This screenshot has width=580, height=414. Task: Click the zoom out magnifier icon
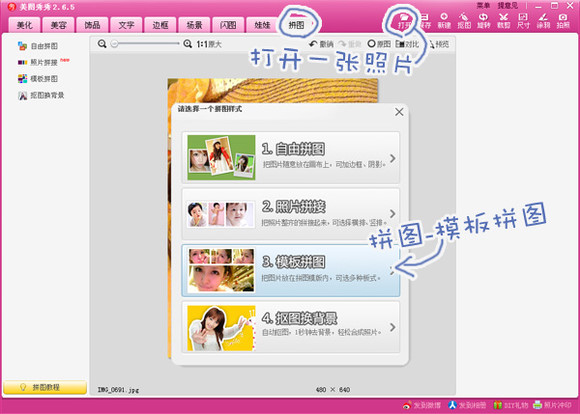click(x=102, y=44)
